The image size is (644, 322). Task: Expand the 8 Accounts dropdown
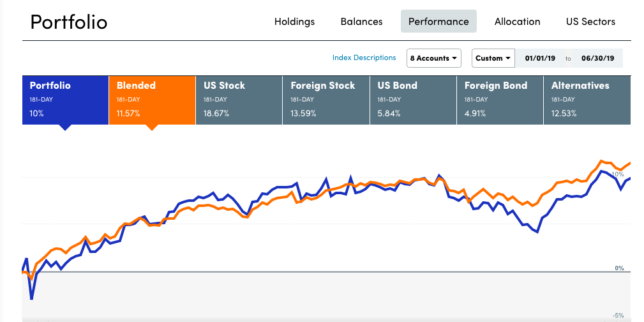pos(435,58)
